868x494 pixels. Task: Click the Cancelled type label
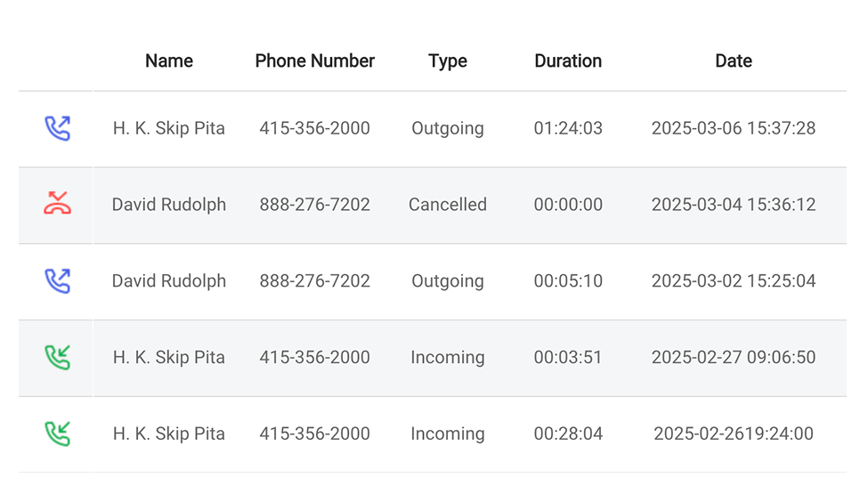tap(448, 205)
